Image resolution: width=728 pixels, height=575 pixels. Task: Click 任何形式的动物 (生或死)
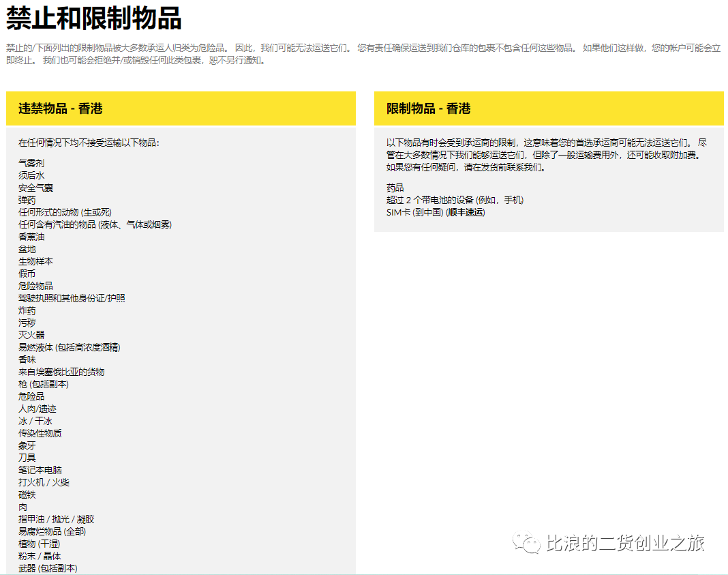click(x=65, y=212)
